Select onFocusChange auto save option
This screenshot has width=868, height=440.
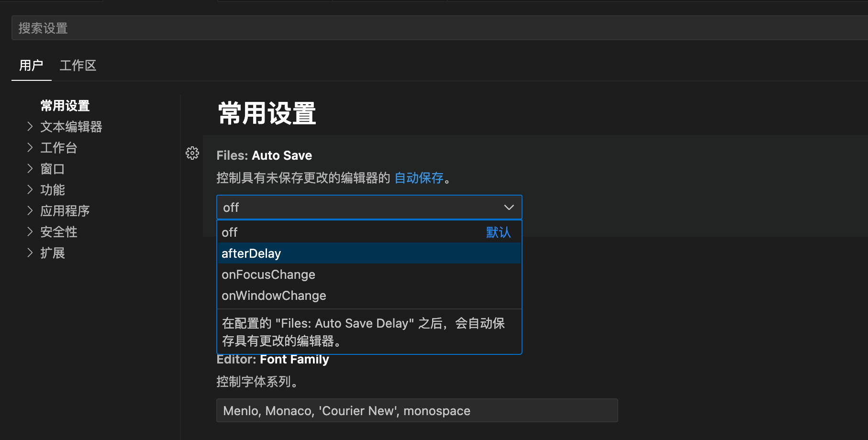(x=268, y=275)
